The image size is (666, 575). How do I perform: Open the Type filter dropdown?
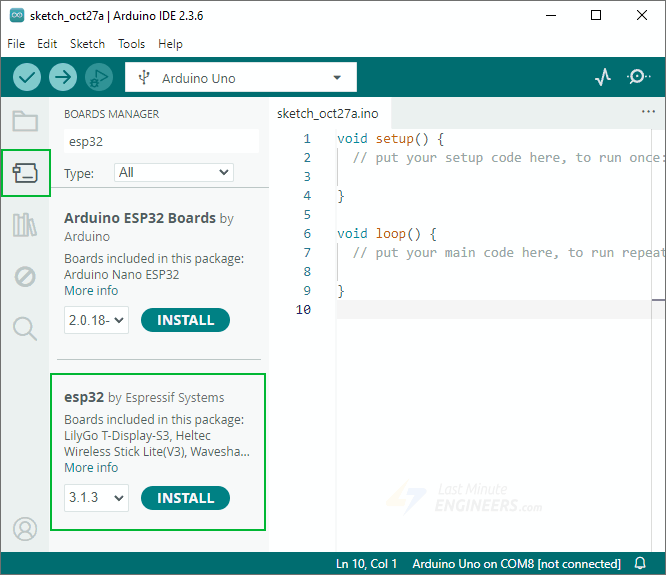click(174, 172)
